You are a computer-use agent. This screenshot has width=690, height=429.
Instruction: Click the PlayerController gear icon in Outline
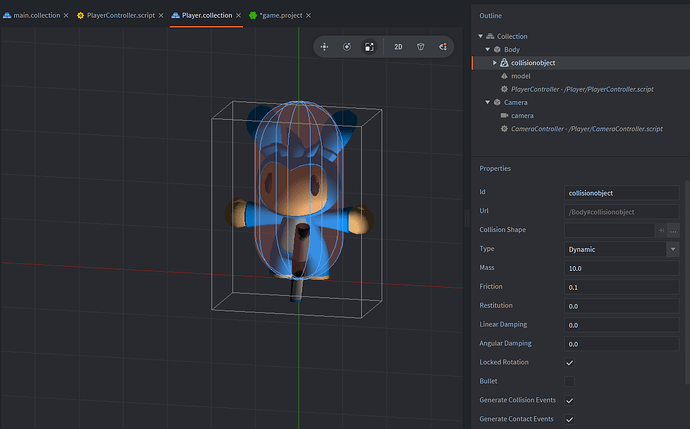click(x=504, y=89)
